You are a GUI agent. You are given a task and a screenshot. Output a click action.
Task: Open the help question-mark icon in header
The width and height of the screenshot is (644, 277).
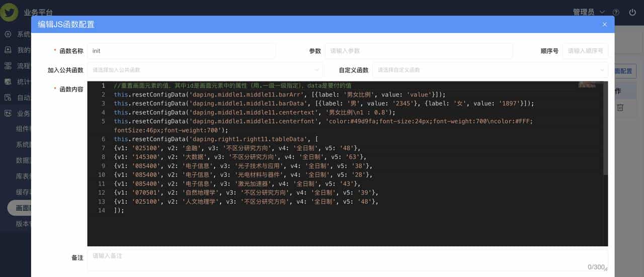pos(616,12)
